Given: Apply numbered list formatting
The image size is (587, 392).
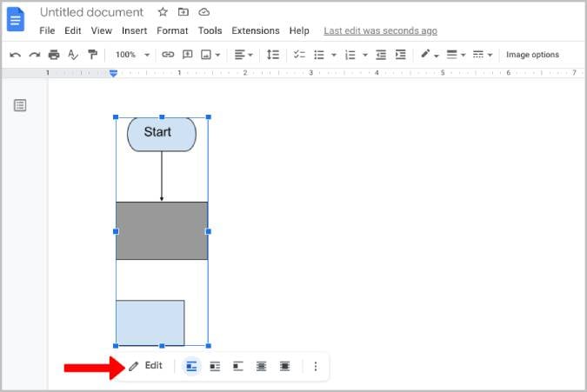Looking at the screenshot, I should 350,55.
